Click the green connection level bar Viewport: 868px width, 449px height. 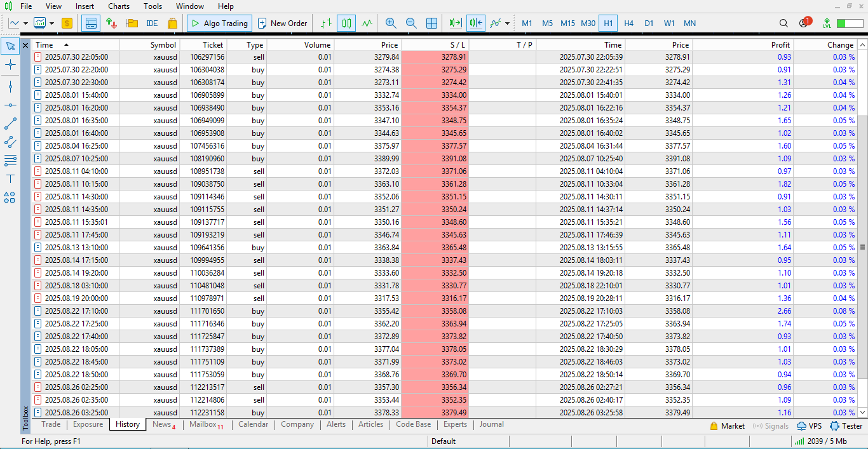click(x=850, y=23)
